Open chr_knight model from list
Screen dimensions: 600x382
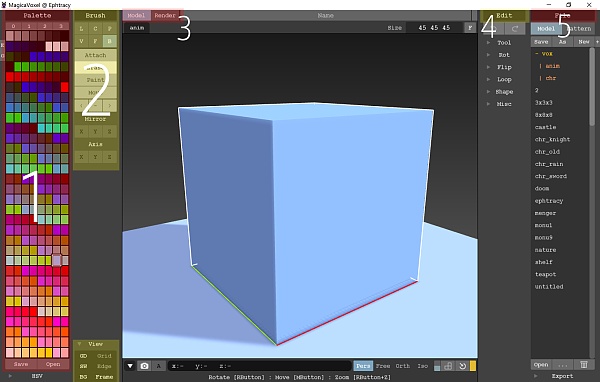tap(552, 139)
